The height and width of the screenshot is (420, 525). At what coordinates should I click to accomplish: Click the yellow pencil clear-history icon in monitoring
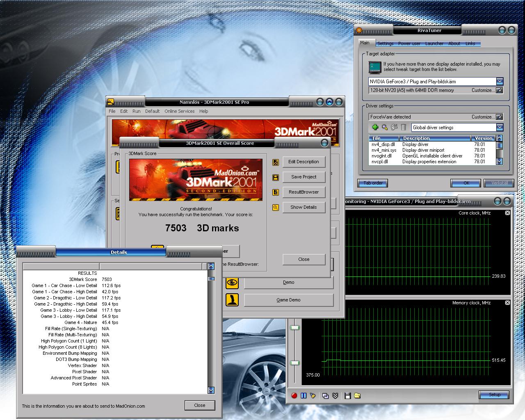[313, 396]
